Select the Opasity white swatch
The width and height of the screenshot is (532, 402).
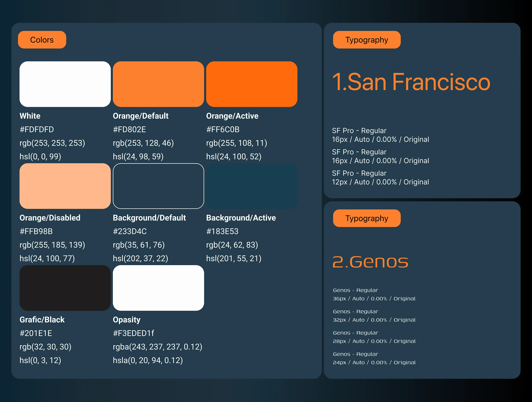point(158,288)
